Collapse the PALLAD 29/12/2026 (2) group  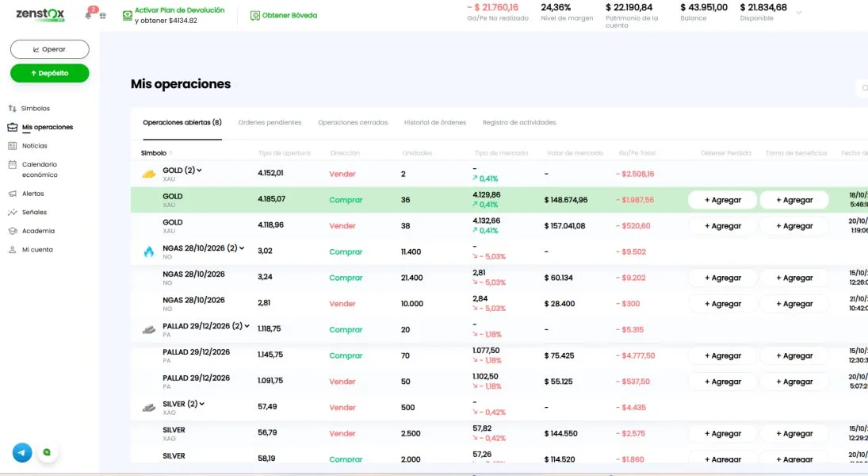tap(247, 326)
